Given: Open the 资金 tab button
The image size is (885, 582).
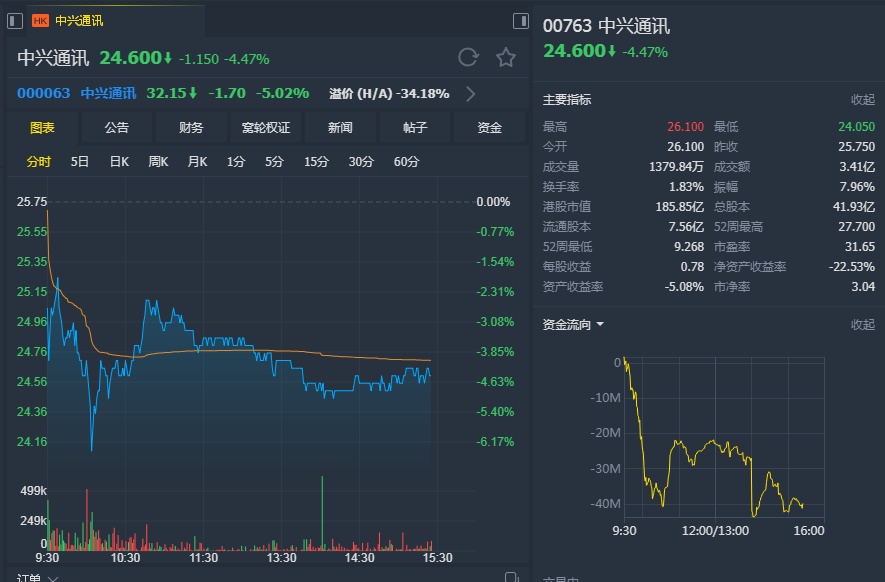Looking at the screenshot, I should [x=489, y=128].
